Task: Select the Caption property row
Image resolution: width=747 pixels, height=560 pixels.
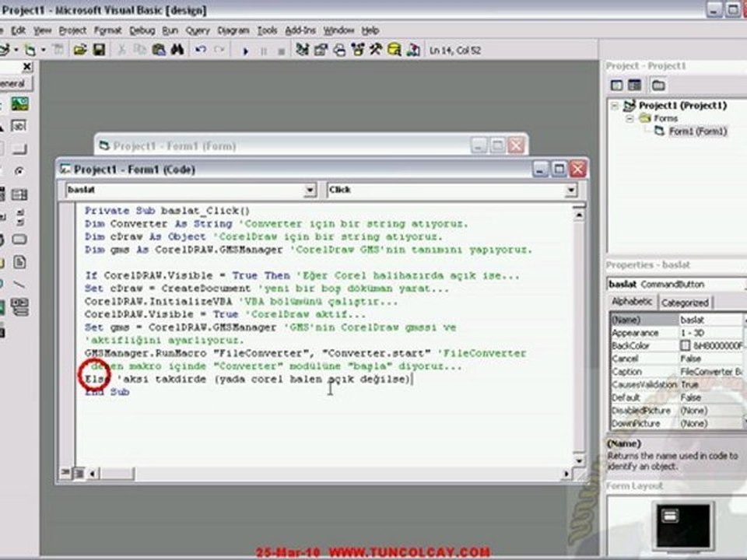Action: coord(676,372)
